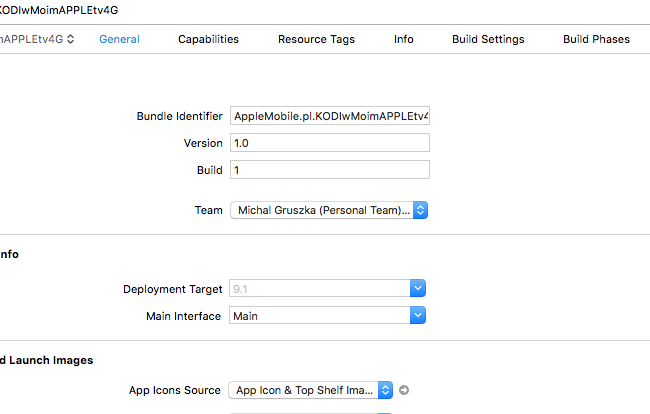
Task: Open the Team dropdown for Michal Gruszka
Action: point(329,211)
